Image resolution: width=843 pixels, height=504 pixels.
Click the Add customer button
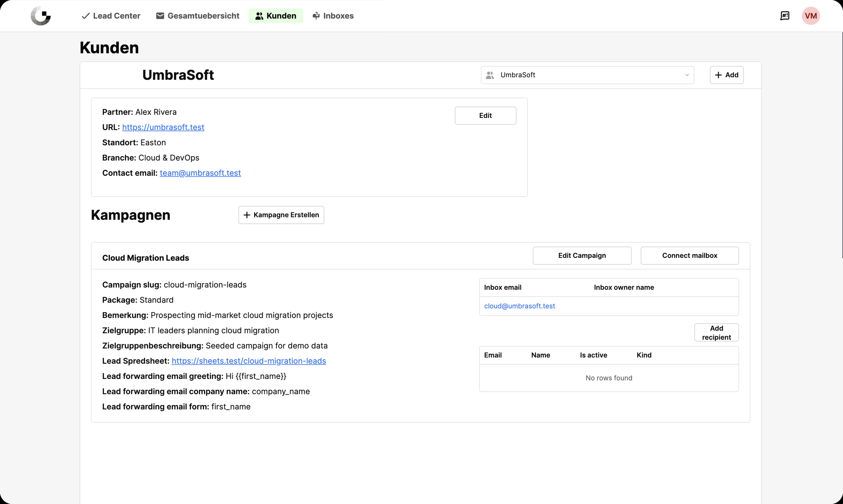tap(726, 75)
